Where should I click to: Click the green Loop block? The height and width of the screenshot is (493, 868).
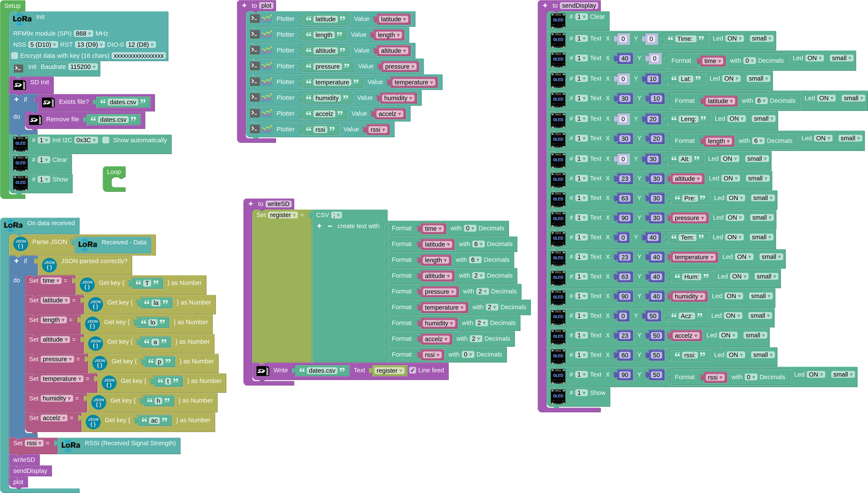[x=114, y=172]
